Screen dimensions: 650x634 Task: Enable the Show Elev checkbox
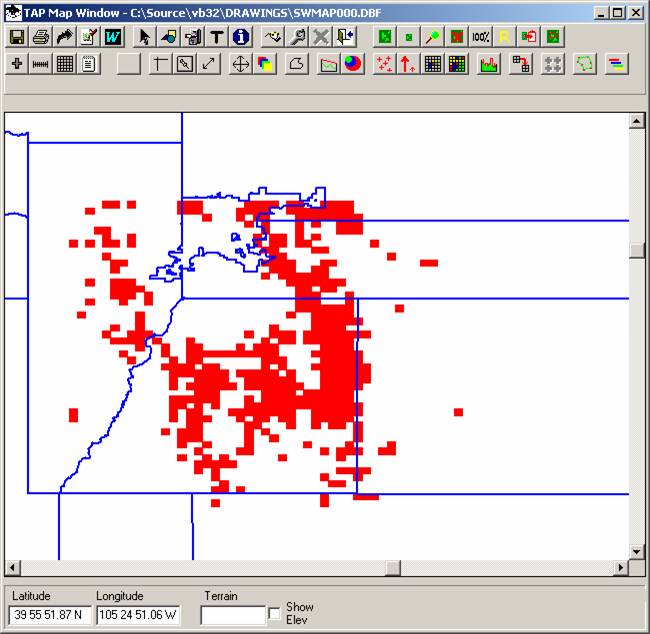(x=274, y=613)
